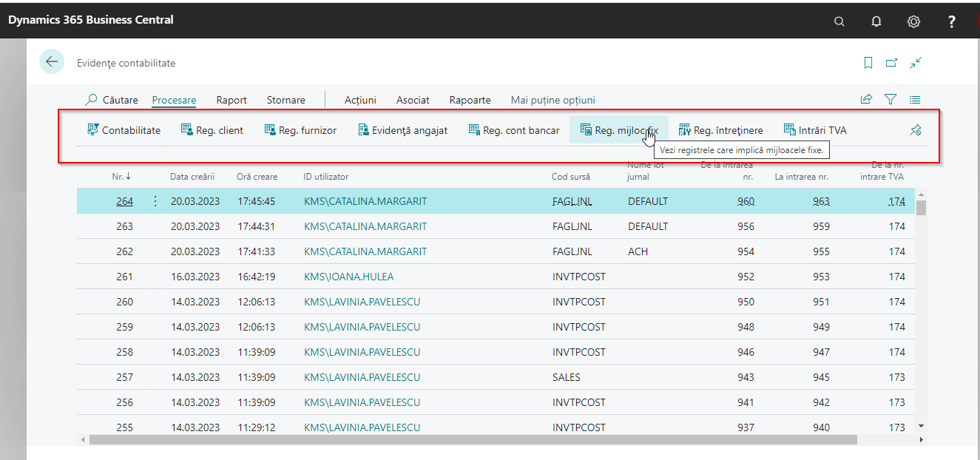Switch view layout with the list icon
The width and height of the screenshot is (980, 460).
coord(915,100)
